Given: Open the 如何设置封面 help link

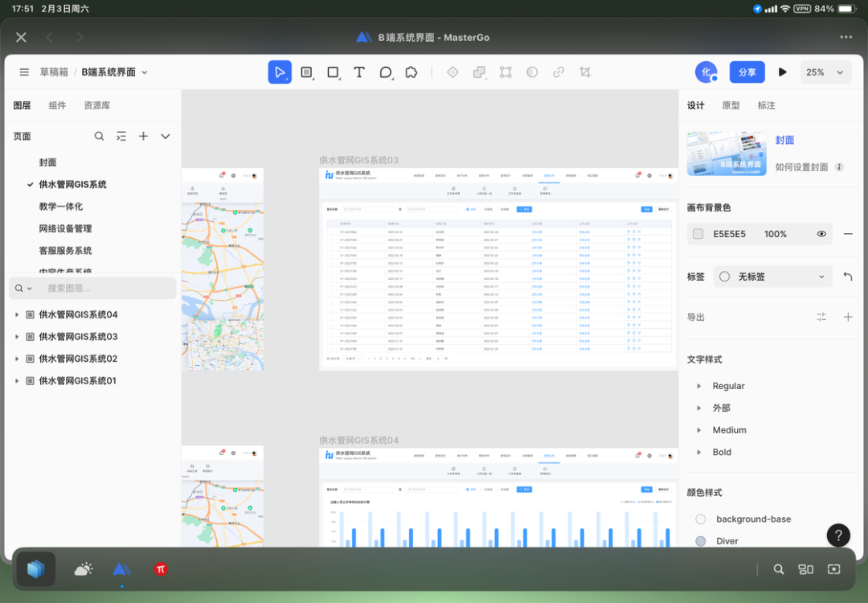Looking at the screenshot, I should pyautogui.click(x=801, y=167).
